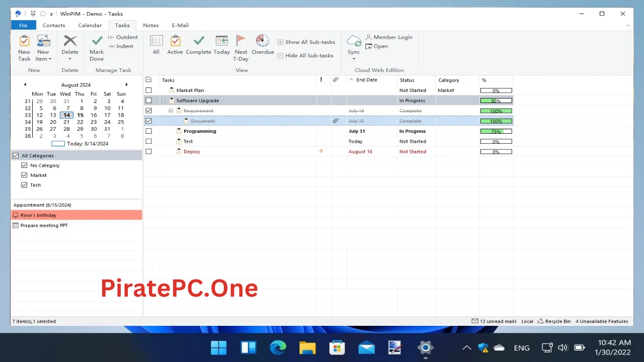Filter by Complete tasks
Image resolution: width=644 pixels, height=362 pixels.
click(199, 45)
